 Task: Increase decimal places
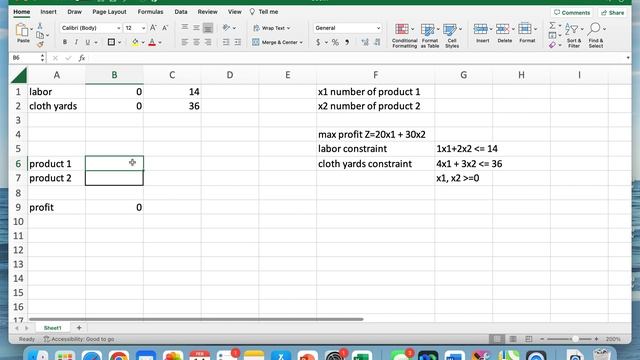(365, 42)
